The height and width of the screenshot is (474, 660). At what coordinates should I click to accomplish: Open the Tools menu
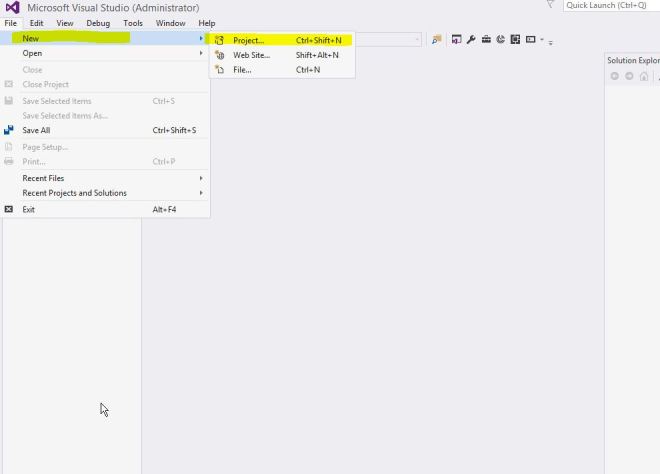point(133,23)
